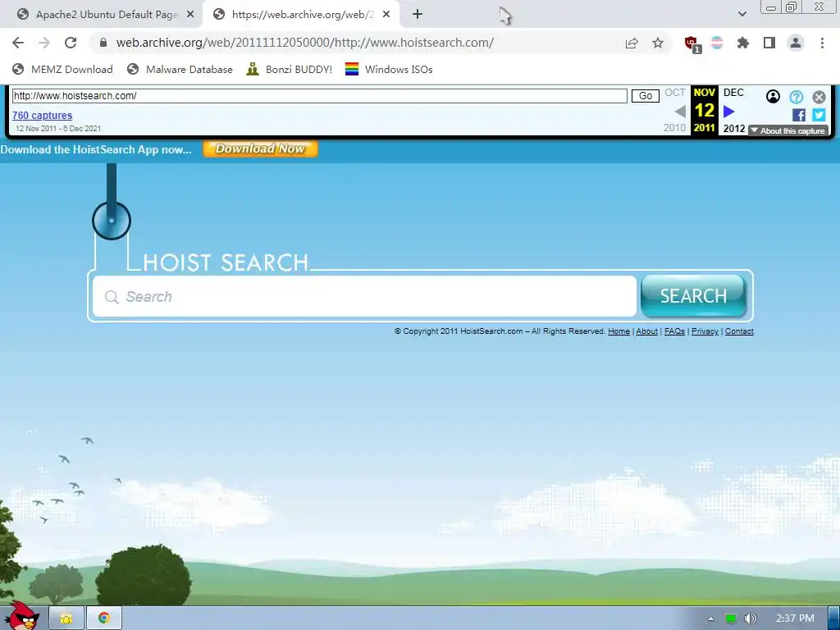The height and width of the screenshot is (630, 840).
Task: Select the DEC month in Wayback toolbar
Action: (x=733, y=92)
